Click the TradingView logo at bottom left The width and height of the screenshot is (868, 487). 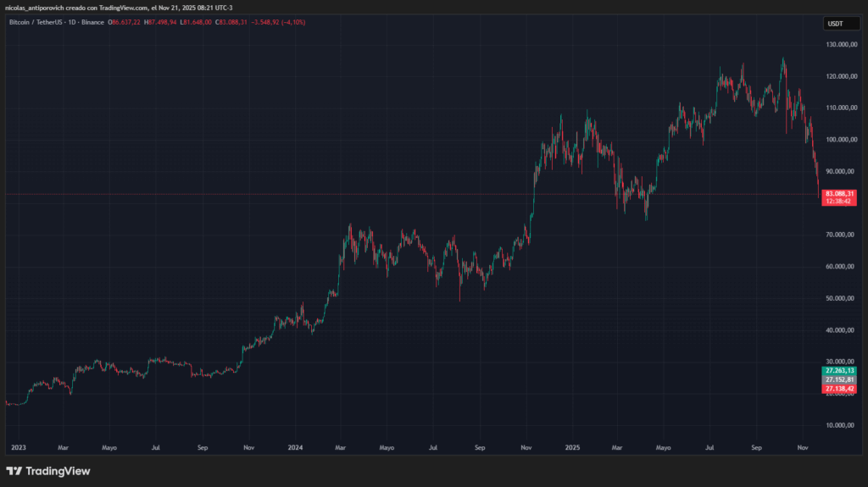pos(48,471)
